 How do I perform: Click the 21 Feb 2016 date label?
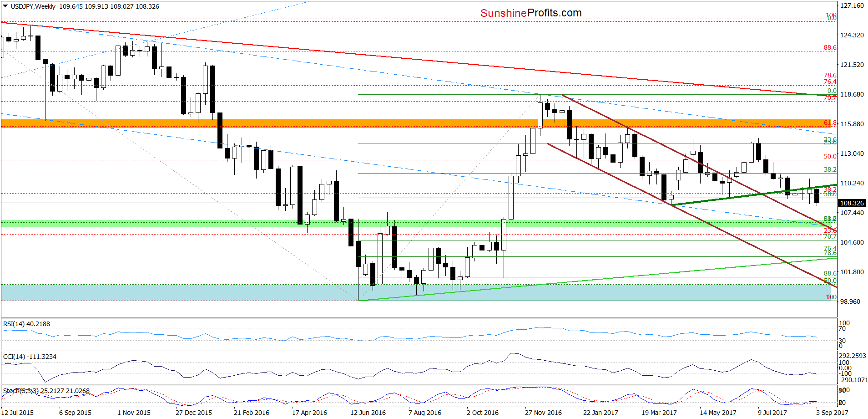[252, 413]
